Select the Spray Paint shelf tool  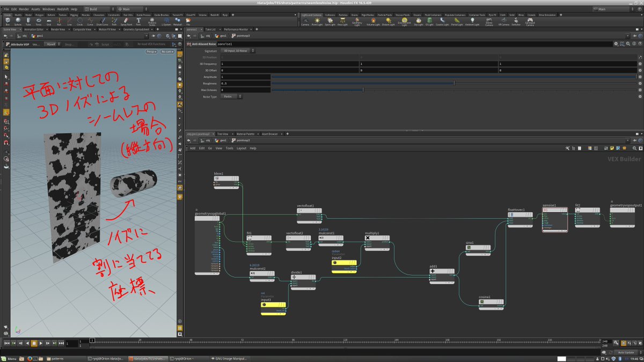tap(127, 21)
